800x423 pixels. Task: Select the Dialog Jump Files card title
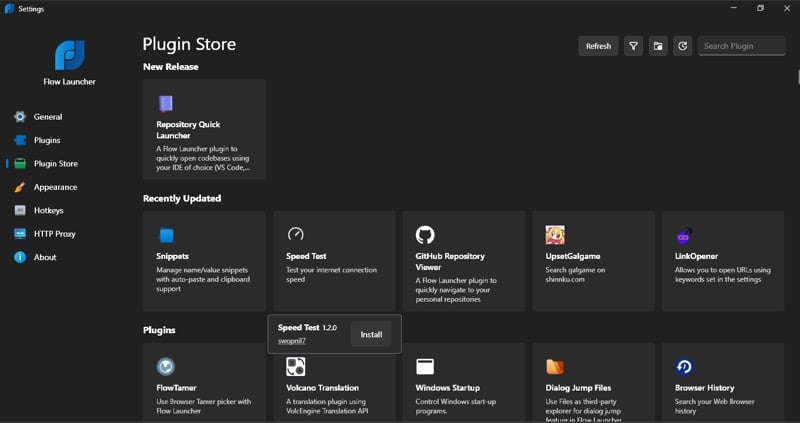click(578, 388)
